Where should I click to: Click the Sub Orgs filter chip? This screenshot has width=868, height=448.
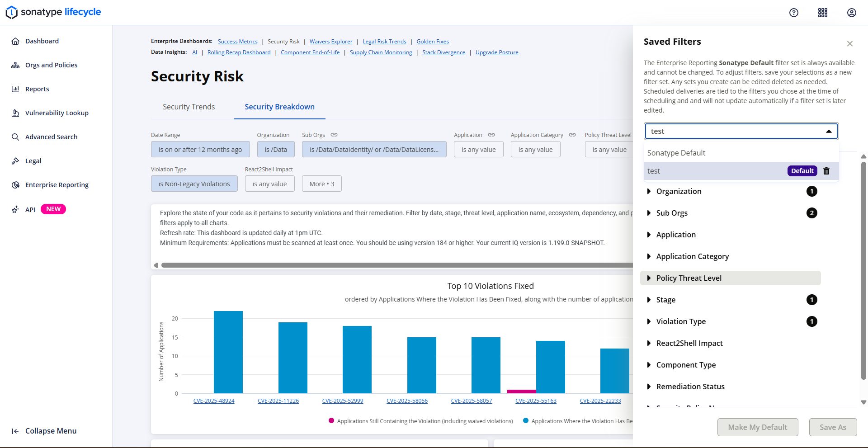point(374,150)
